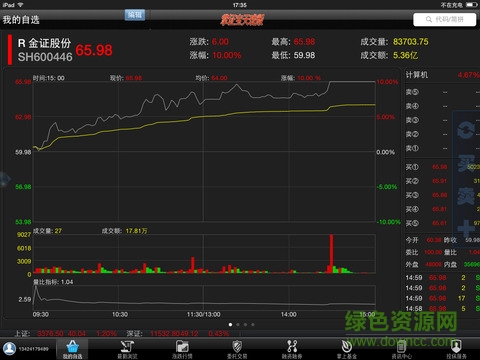The width and height of the screenshot is (480, 360).
Task: Tap the 深证 index ticker
Action: click(178, 333)
